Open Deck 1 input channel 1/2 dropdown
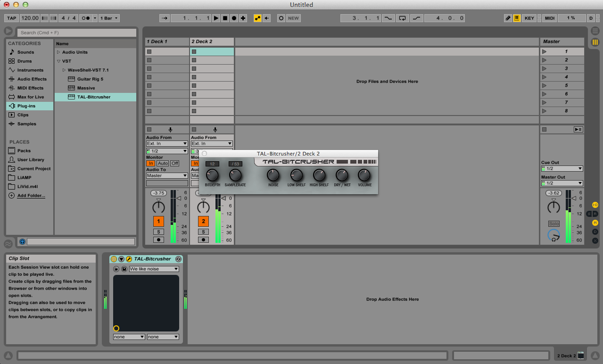This screenshot has width=603, height=364. coord(167,151)
